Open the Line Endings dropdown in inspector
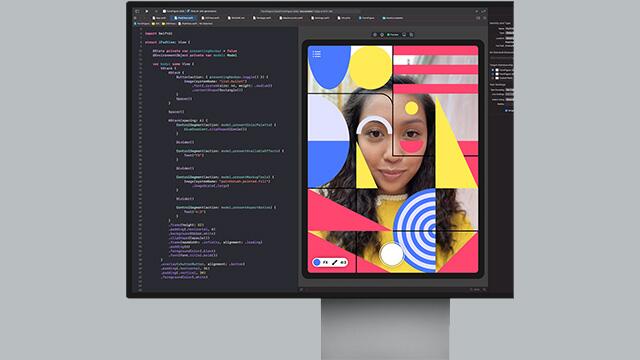Image resolution: width=640 pixels, height=360 pixels. (x=509, y=94)
